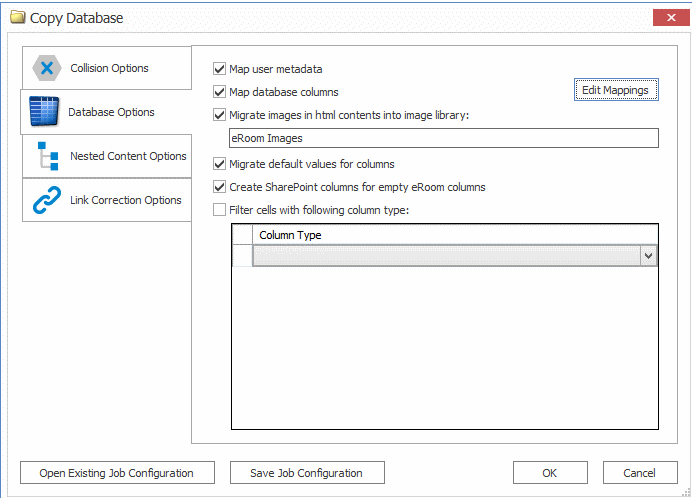The height and width of the screenshot is (498, 692).
Task: Click Save Job Configuration button
Action: pyautogui.click(x=307, y=473)
